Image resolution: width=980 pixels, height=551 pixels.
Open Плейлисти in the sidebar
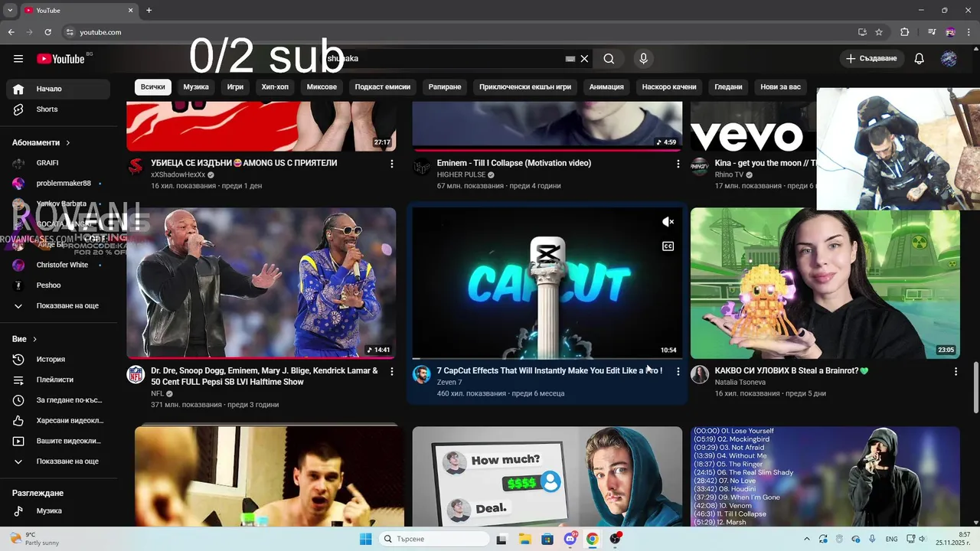tap(58, 380)
